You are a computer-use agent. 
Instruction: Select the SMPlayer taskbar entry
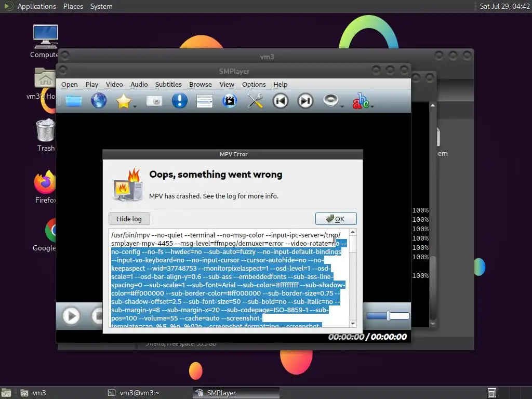pos(236,393)
